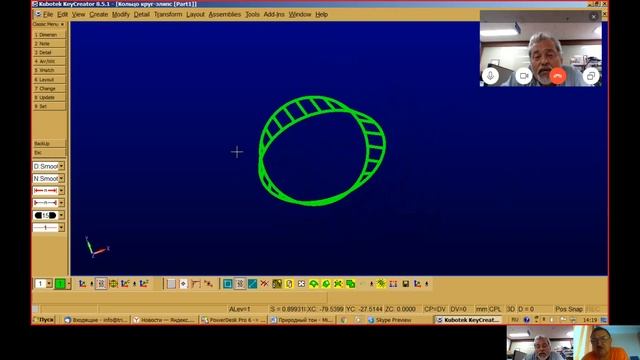Click the green overlapping squares icon
640x360 pixels.
(350, 284)
